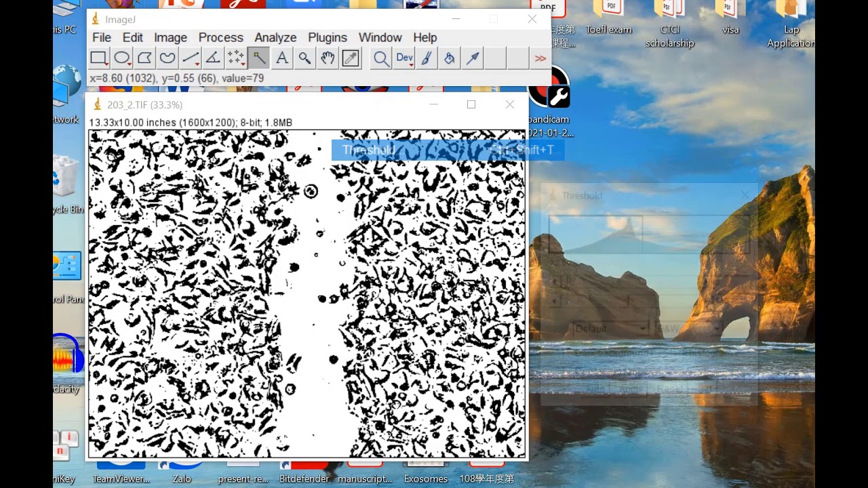868x488 pixels.
Task: Click the 13.33x10.00 inches image info line
Action: [191, 123]
